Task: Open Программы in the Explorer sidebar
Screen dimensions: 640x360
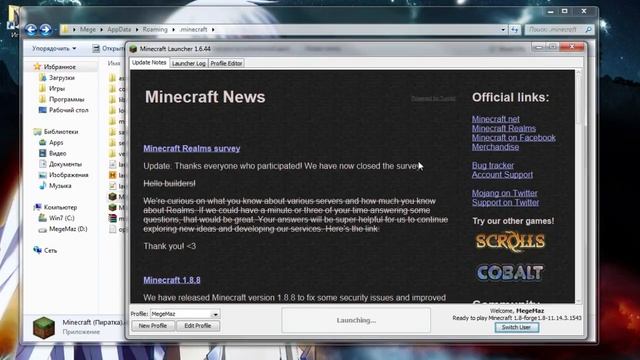Action: pyautogui.click(x=67, y=99)
